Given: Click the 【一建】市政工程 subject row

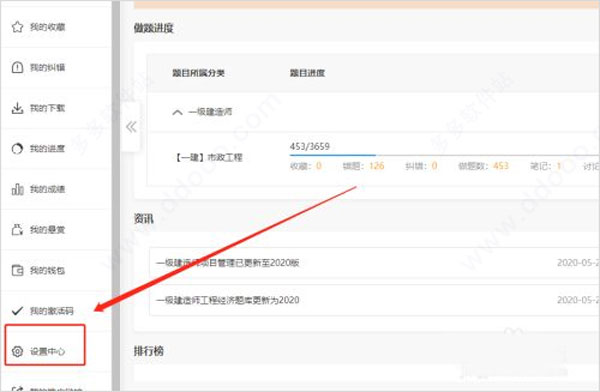Looking at the screenshot, I should (209, 157).
